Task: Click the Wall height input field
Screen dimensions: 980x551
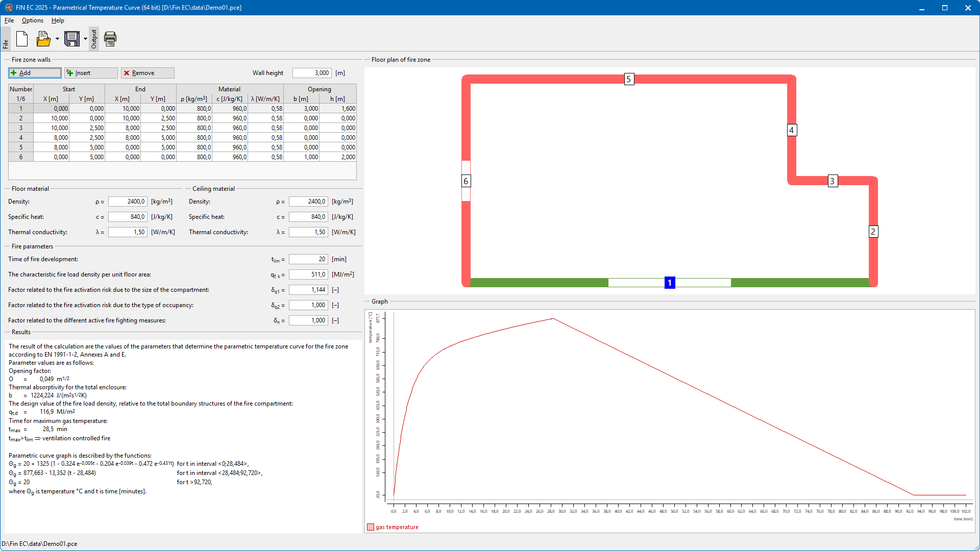Action: point(312,73)
